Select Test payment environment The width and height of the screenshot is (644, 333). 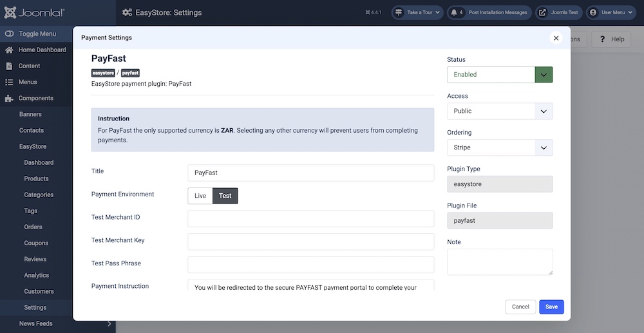coord(225,196)
